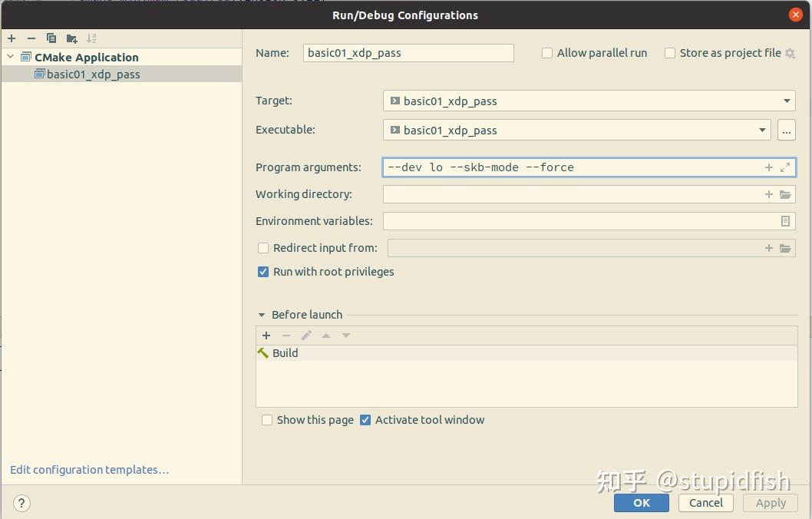
Task: Collapse the Before launch section
Action: [262, 315]
